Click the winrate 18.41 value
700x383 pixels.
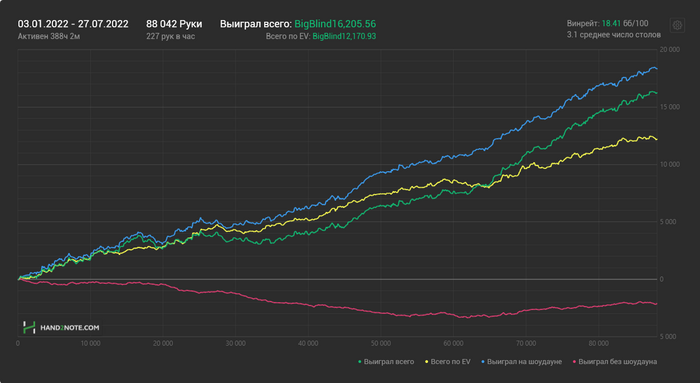pos(611,23)
